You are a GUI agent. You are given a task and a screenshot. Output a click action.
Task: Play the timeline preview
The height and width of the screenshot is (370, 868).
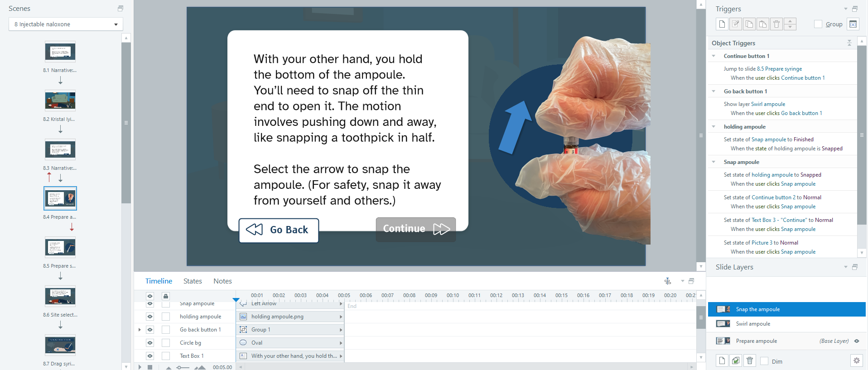coord(140,367)
